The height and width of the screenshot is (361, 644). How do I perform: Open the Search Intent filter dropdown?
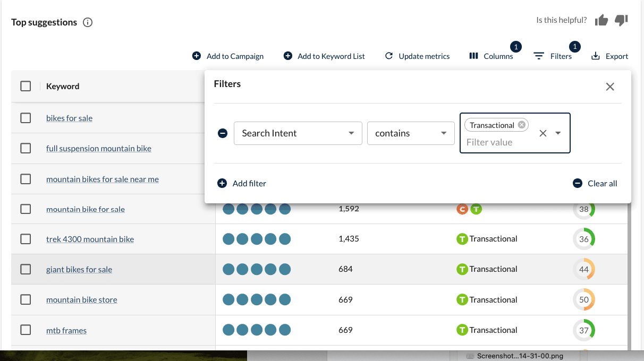point(298,133)
